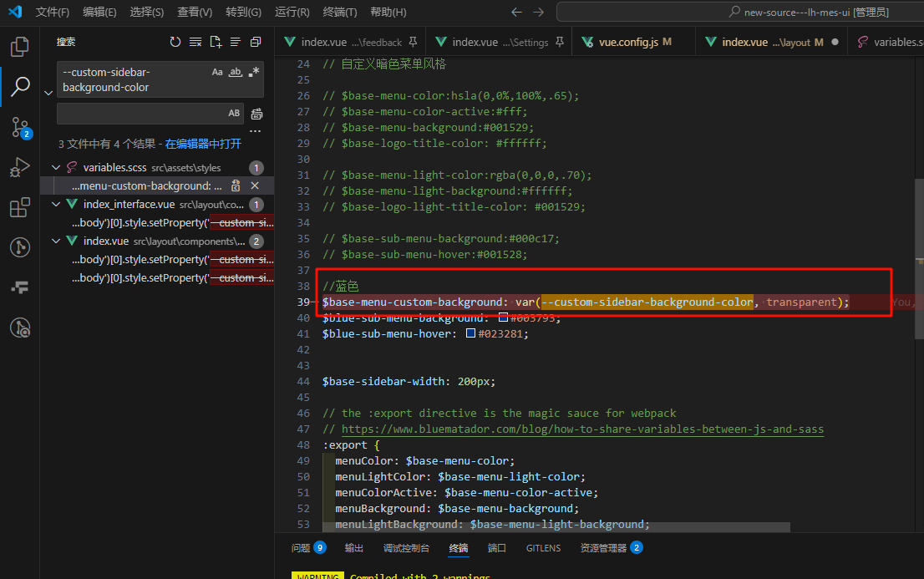Image resolution: width=924 pixels, height=579 pixels.
Task: Open the 查看(V) menu
Action: pos(195,12)
